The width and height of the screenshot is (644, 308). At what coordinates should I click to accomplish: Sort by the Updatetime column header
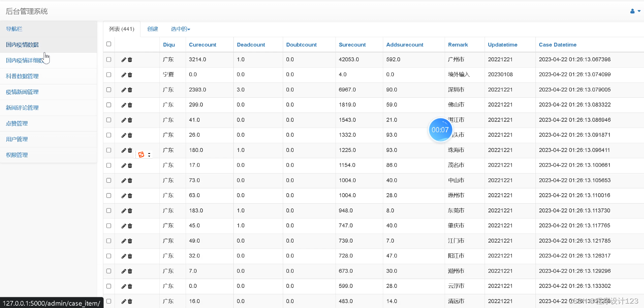502,45
